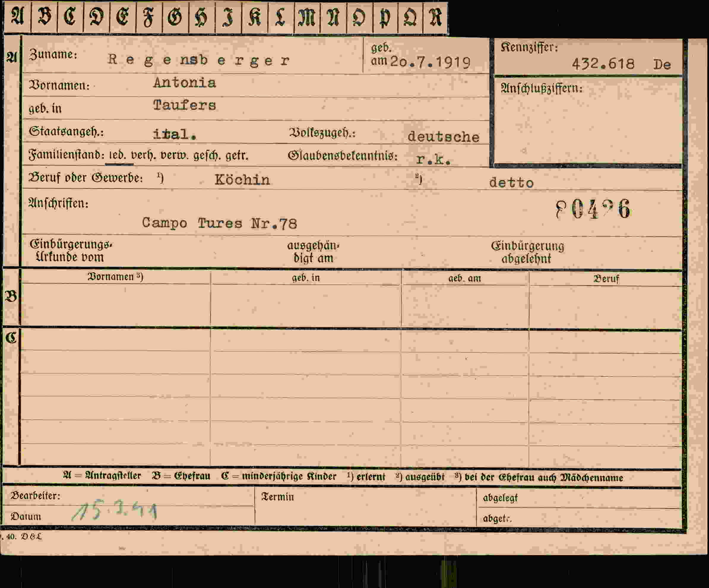The width and height of the screenshot is (709, 588).
Task: Click the address 'Campo Tures Nr.78'
Action: (x=219, y=223)
